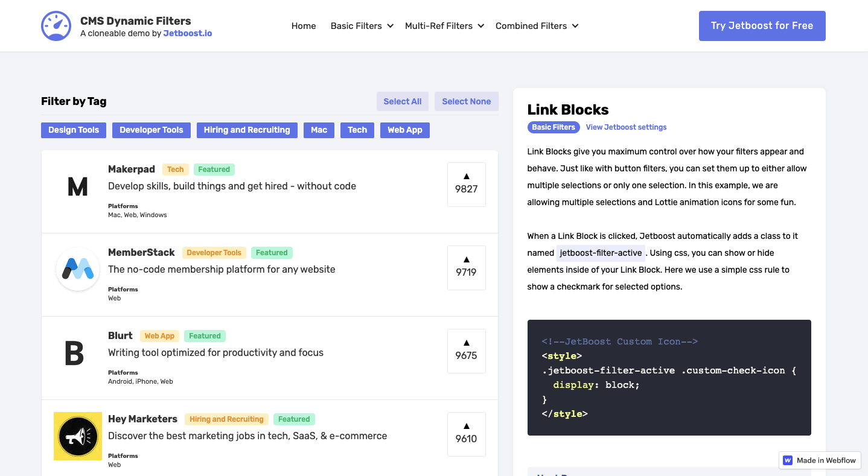The width and height of the screenshot is (868, 476).
Task: Open the Combined Filters dropdown
Action: point(536,26)
